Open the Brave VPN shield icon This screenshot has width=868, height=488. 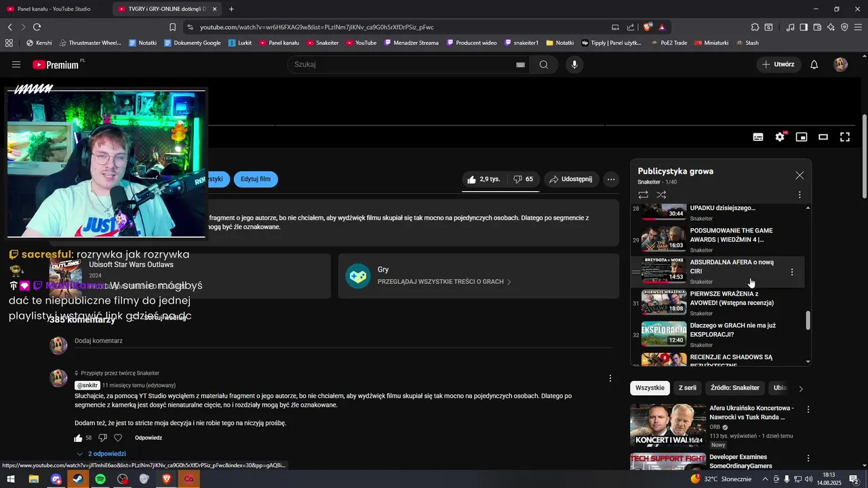click(844, 27)
